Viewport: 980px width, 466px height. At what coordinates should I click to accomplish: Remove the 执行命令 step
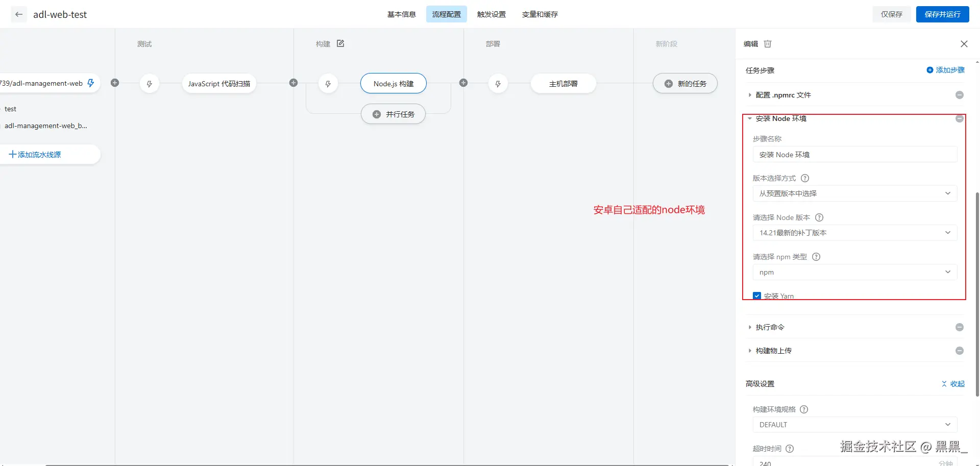tap(960, 327)
